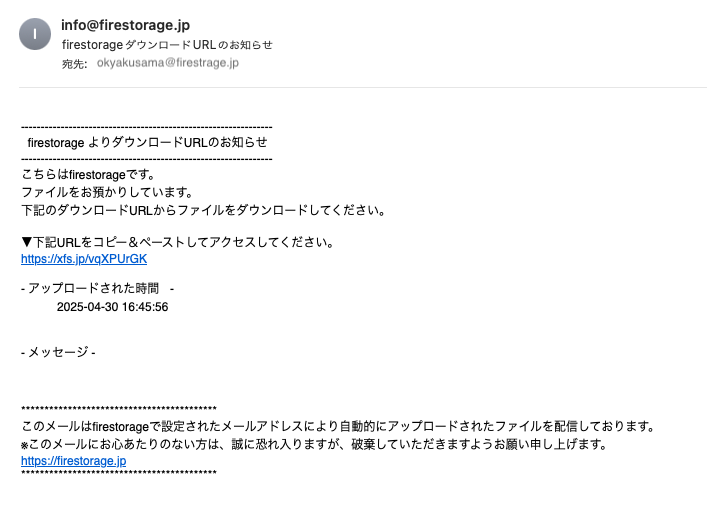Click the body title ダウンロードURLのお知らせ

147,142
